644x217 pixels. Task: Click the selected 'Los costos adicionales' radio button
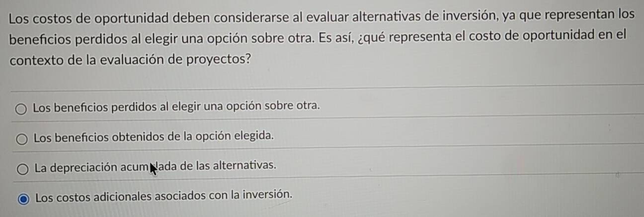coord(24,200)
